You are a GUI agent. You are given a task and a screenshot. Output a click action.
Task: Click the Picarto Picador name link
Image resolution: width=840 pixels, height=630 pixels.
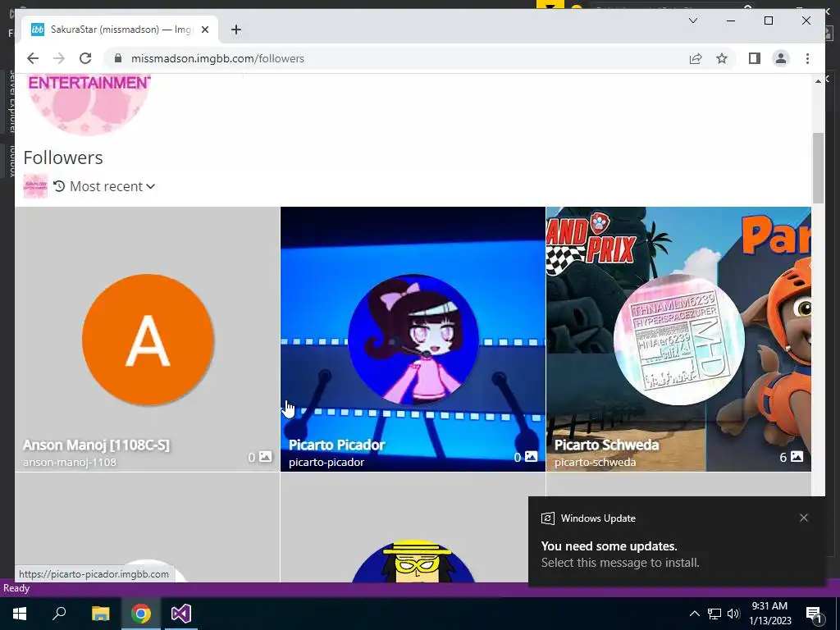(337, 445)
